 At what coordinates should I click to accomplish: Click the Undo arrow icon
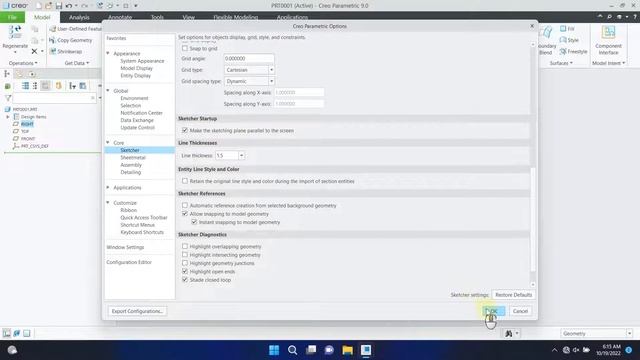point(69,6)
